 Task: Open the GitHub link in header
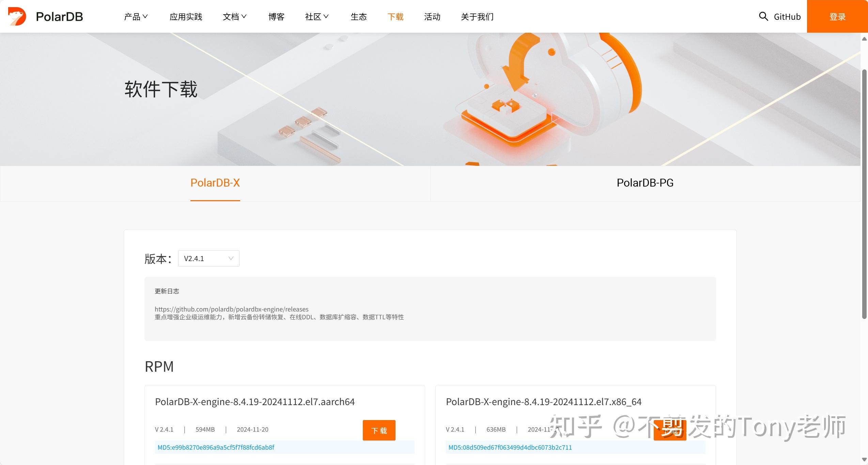click(x=787, y=16)
